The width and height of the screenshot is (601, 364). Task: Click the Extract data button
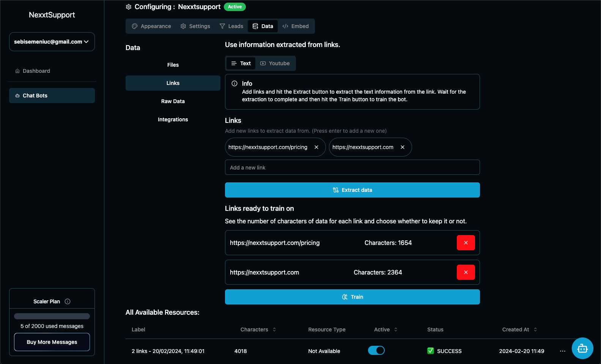(352, 190)
